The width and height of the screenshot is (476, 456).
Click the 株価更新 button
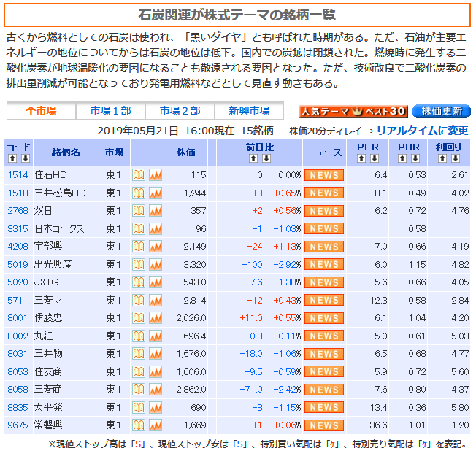tap(442, 112)
